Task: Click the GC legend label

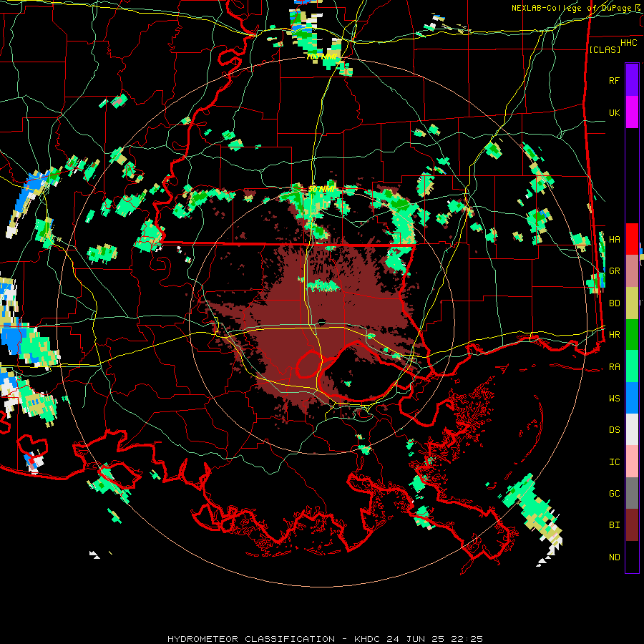Action: coord(614,494)
